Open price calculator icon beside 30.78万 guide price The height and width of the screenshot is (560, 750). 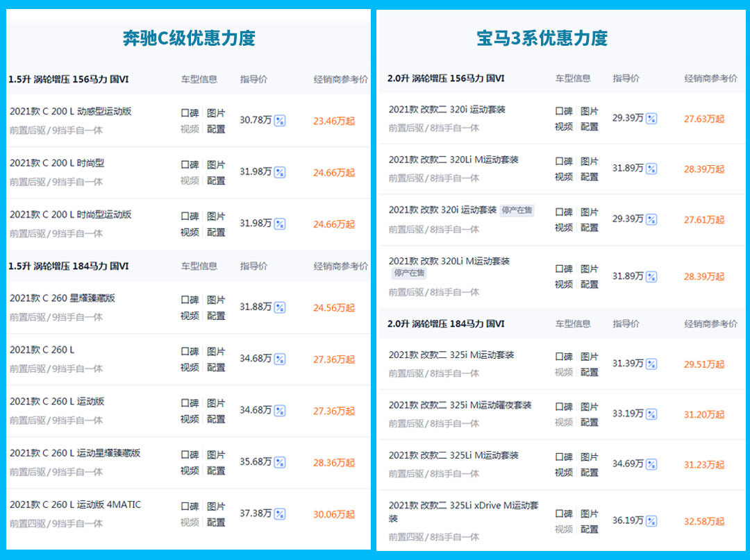(280, 121)
